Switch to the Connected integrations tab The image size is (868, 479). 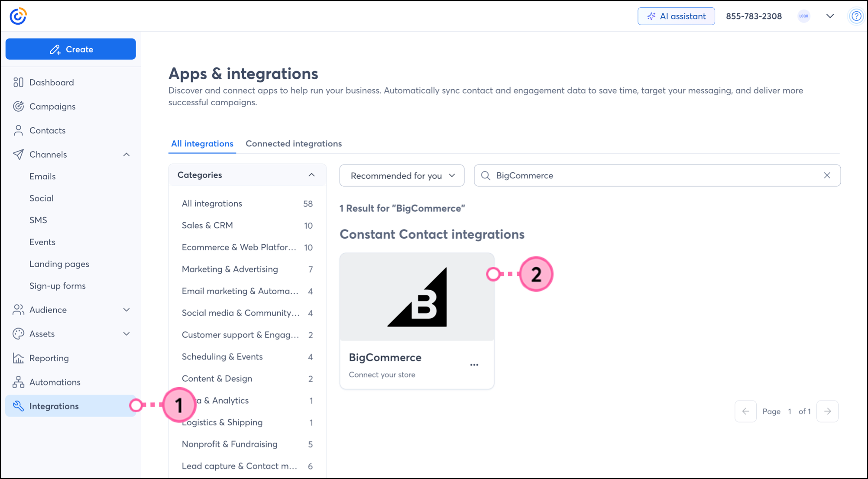(x=294, y=144)
